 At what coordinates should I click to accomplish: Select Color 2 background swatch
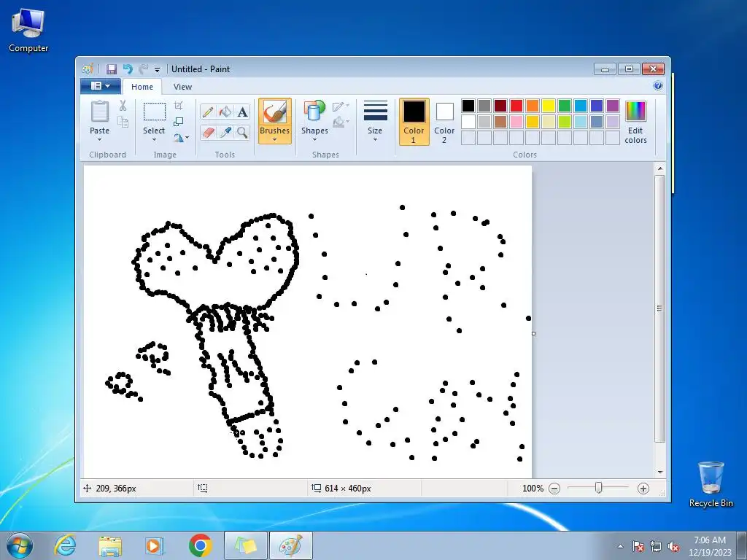click(444, 122)
